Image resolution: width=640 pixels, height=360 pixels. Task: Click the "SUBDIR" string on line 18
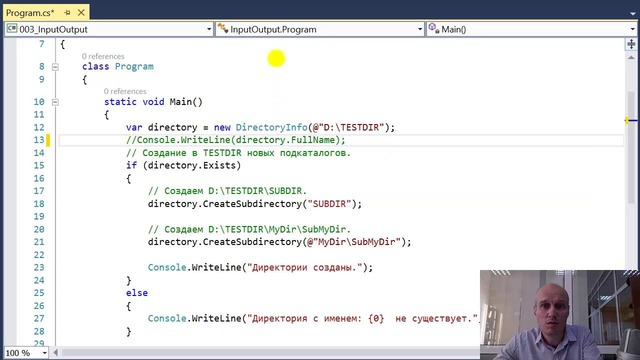pyautogui.click(x=329, y=204)
